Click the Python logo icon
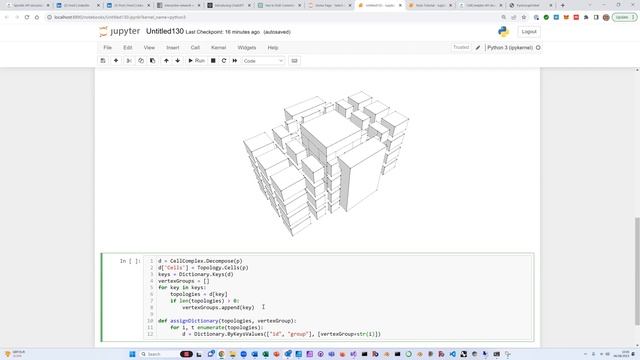The image size is (640, 360). point(503,32)
